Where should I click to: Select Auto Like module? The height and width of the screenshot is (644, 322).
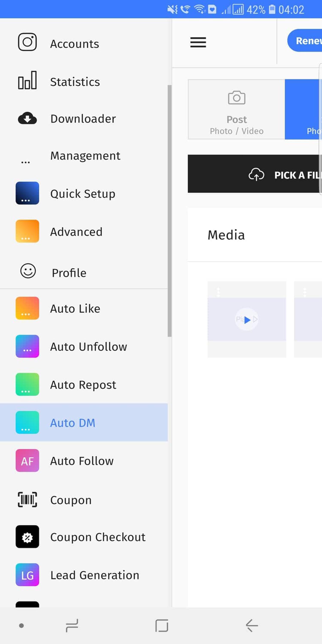pos(84,308)
